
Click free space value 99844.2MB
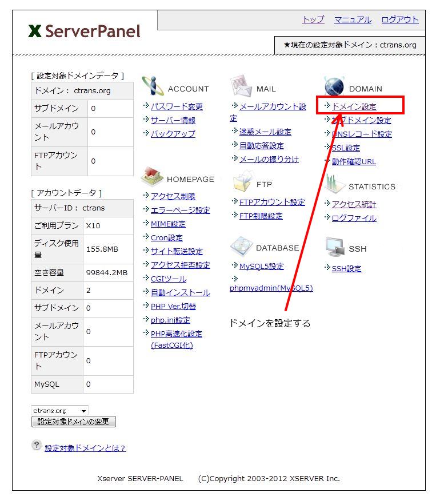tap(107, 272)
